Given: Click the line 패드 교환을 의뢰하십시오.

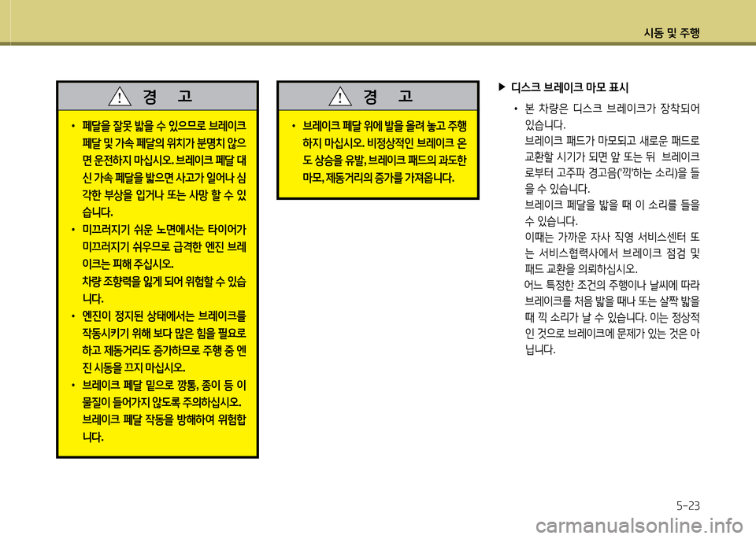Looking at the screenshot, I should click(x=581, y=269).
